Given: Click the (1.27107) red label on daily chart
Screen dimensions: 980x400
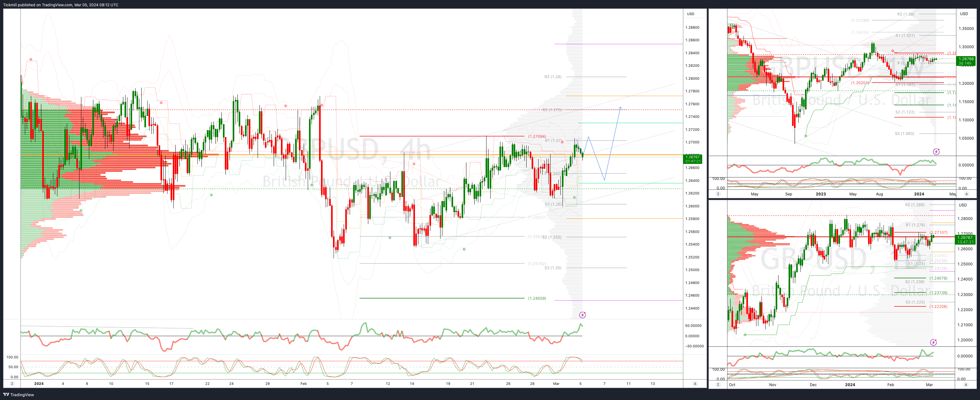Looking at the screenshot, I should [938, 232].
